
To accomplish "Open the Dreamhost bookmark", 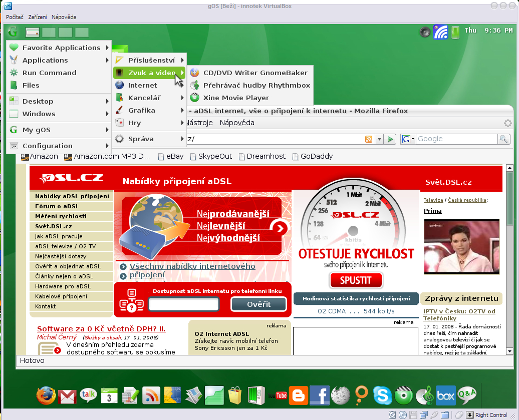I will click(x=262, y=156).
